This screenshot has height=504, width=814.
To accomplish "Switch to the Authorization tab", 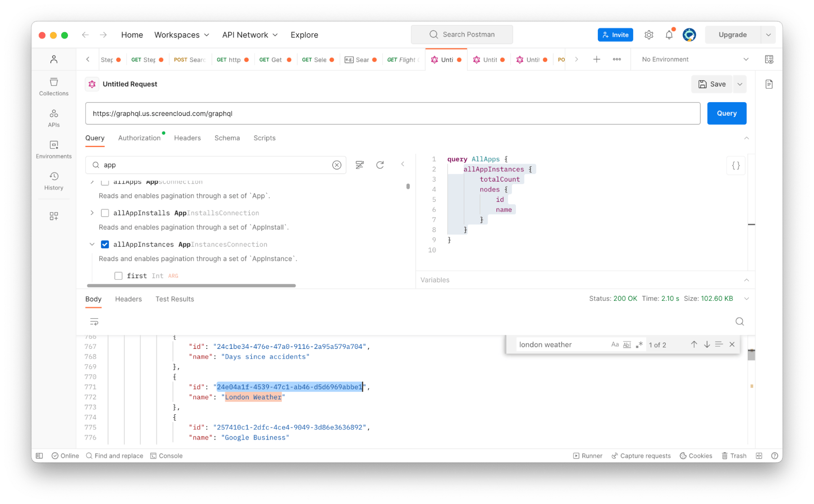I will tap(139, 138).
